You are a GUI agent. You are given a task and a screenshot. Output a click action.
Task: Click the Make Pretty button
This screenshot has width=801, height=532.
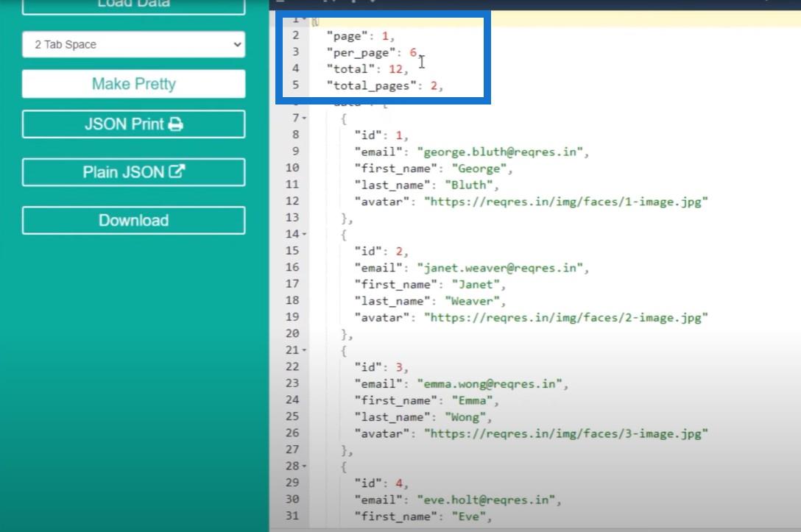pos(133,84)
